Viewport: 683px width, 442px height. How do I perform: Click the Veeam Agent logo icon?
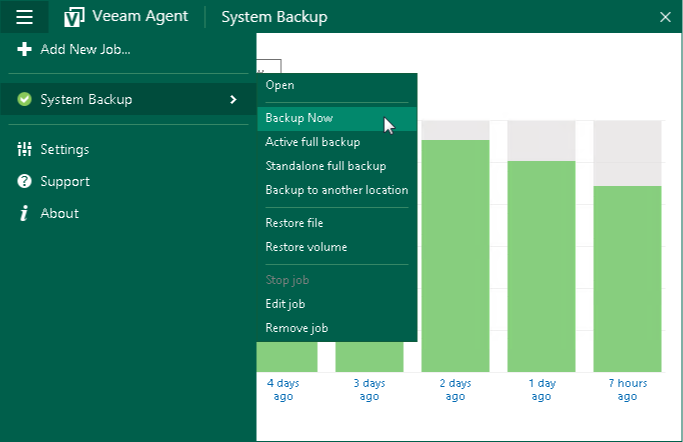[x=74, y=17]
